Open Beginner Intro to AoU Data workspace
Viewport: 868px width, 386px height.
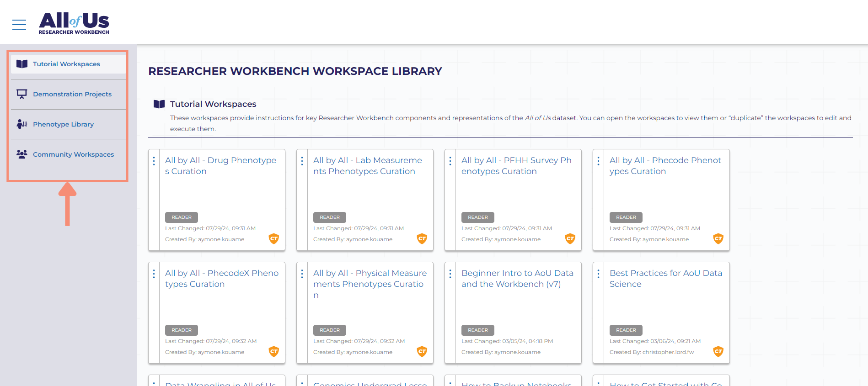pos(517,279)
